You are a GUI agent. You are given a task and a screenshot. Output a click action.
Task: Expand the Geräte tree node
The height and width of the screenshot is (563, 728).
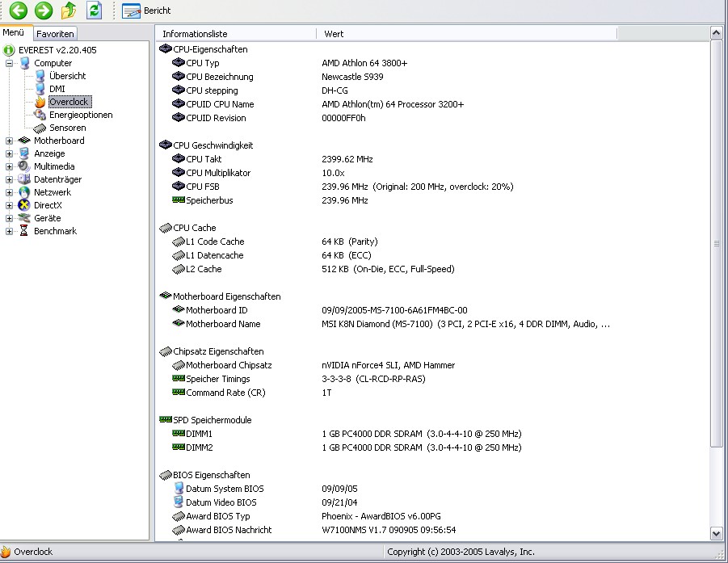(9, 218)
